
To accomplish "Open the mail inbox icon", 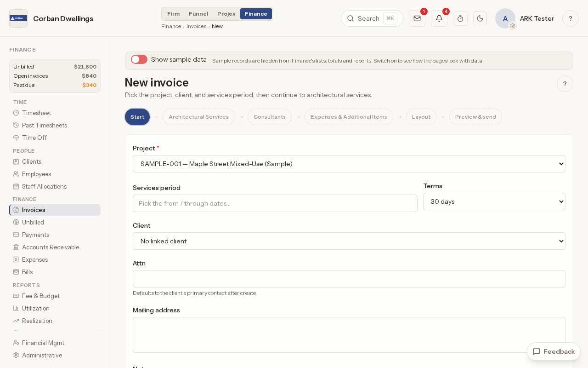I will (417, 18).
